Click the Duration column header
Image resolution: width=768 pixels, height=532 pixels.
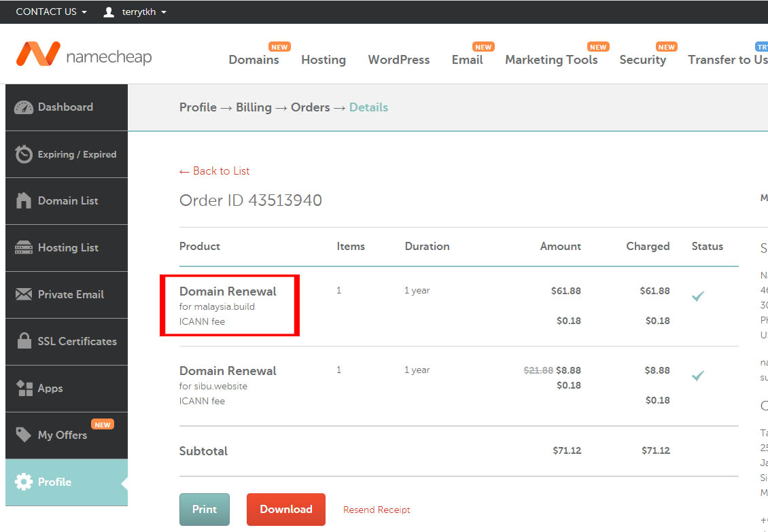427,247
